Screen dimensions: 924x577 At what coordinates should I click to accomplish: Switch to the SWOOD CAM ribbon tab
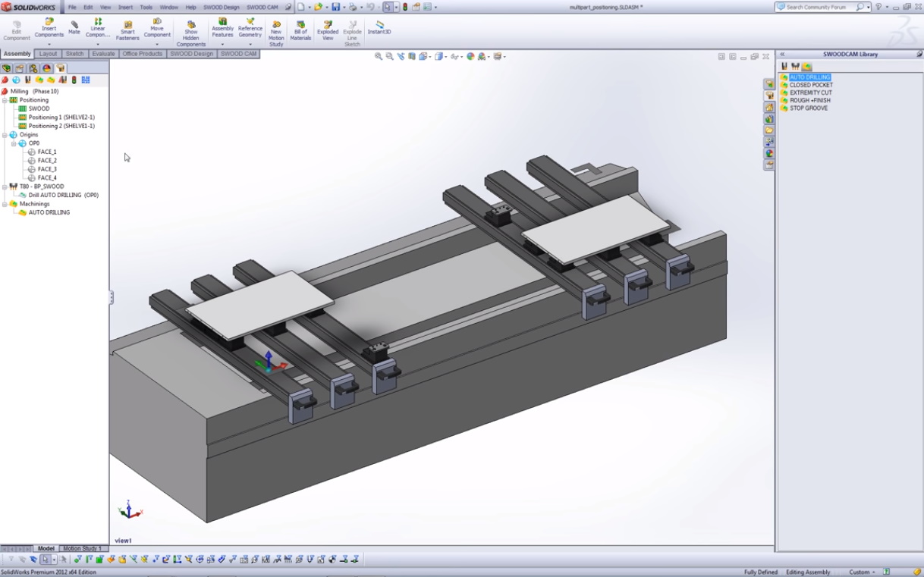point(239,54)
